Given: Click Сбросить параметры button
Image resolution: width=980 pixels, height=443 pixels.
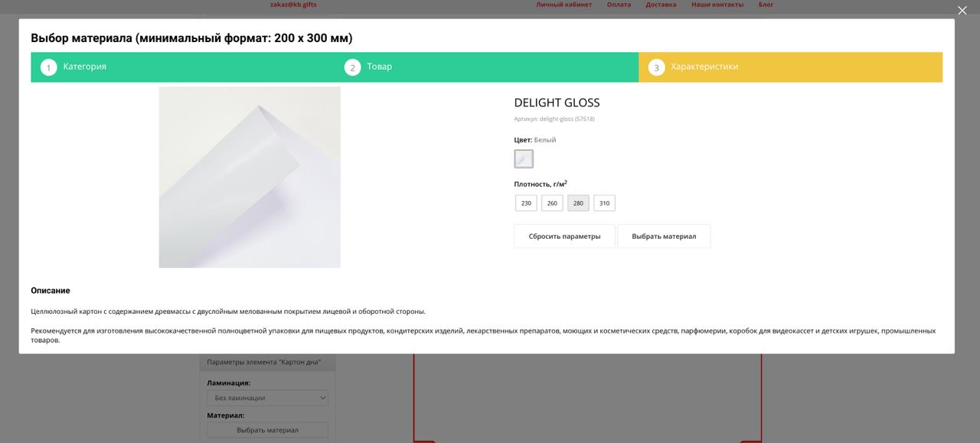Looking at the screenshot, I should pos(564,236).
